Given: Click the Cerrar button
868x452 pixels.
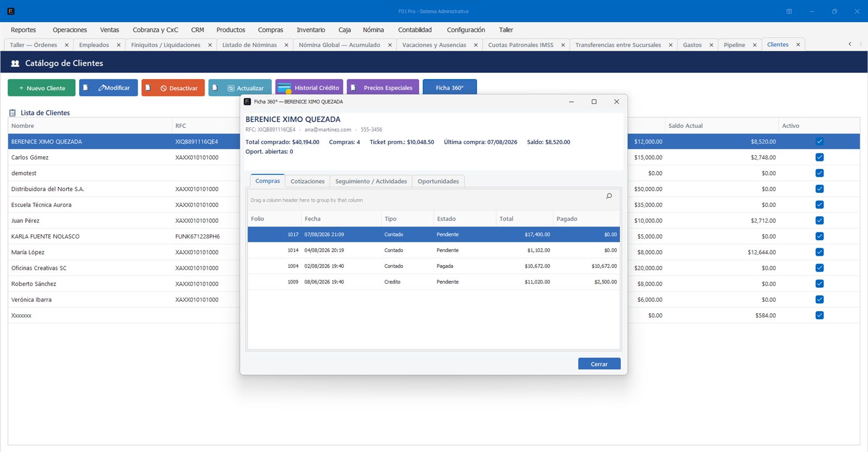Looking at the screenshot, I should coord(599,364).
